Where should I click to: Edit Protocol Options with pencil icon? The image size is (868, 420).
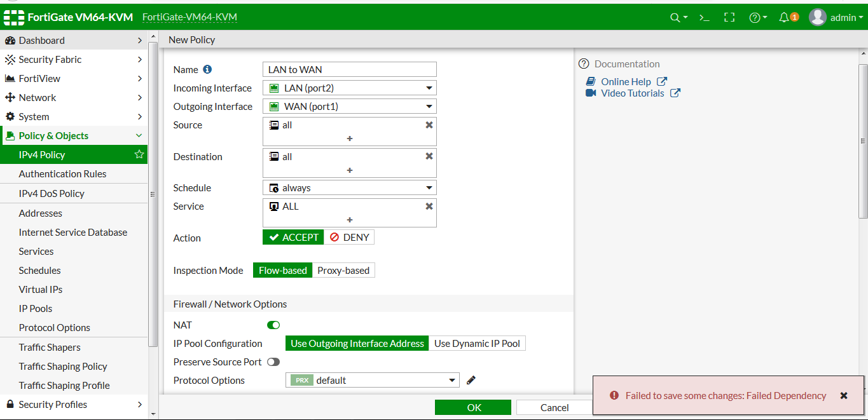[471, 380]
